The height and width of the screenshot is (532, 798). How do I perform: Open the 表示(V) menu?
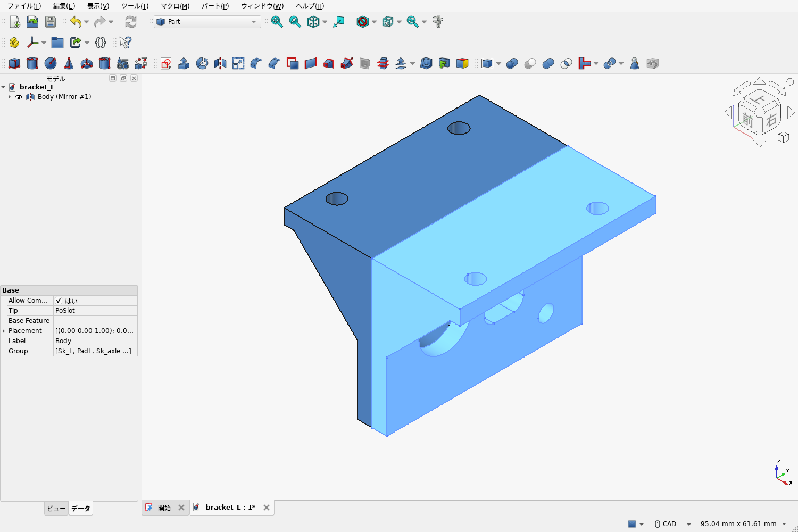98,6
